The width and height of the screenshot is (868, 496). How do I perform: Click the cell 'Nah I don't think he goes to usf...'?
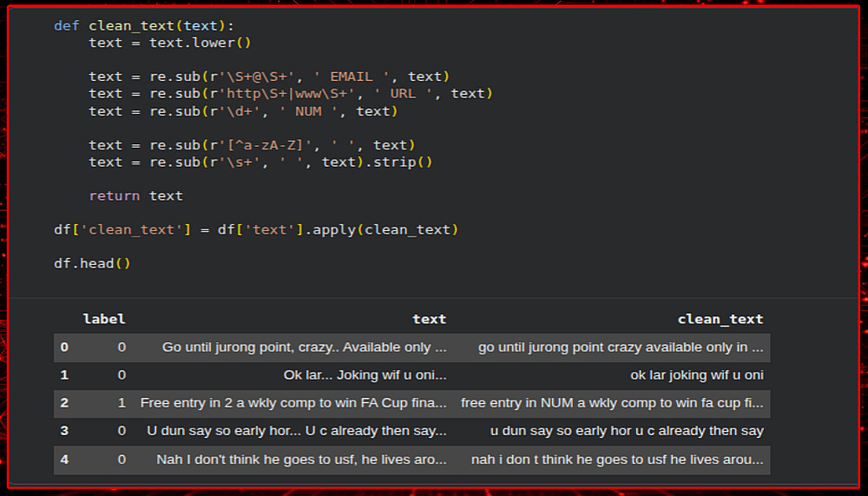302,460
